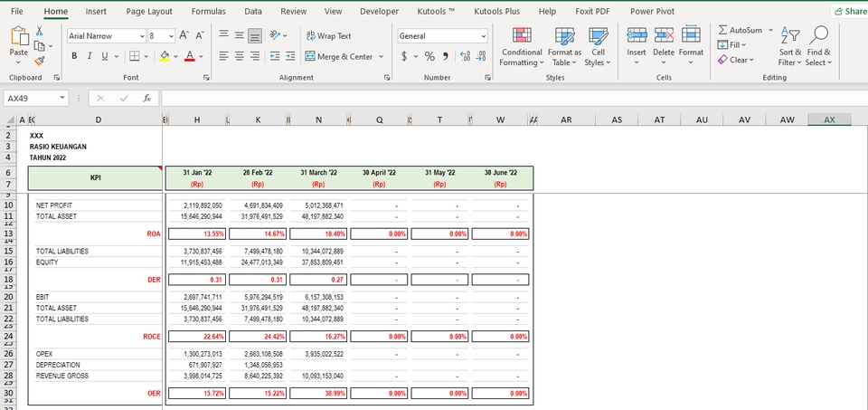
Task: Toggle Bold formatting
Action: click(x=74, y=56)
